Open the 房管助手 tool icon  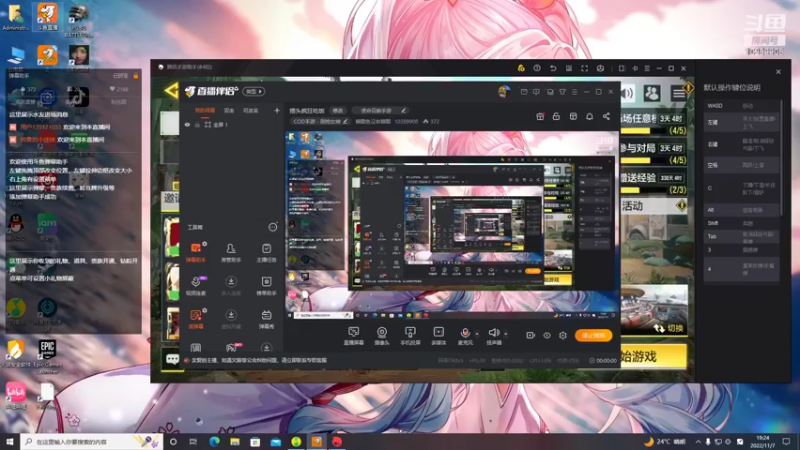tap(231, 252)
